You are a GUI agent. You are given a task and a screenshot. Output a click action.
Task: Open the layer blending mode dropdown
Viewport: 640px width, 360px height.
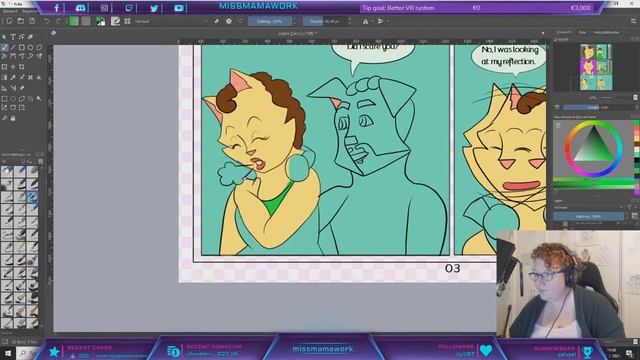(588, 207)
